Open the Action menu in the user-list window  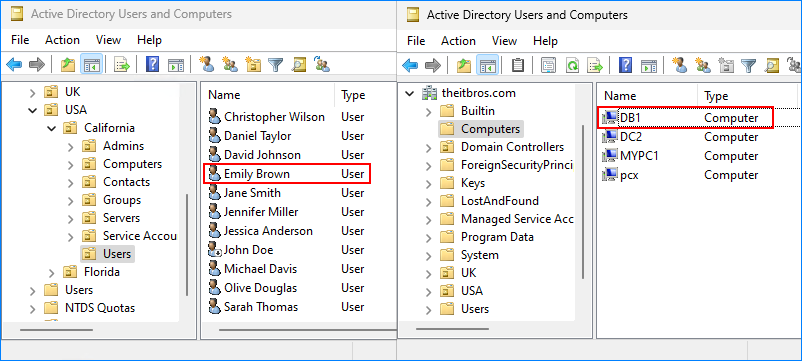click(x=62, y=40)
